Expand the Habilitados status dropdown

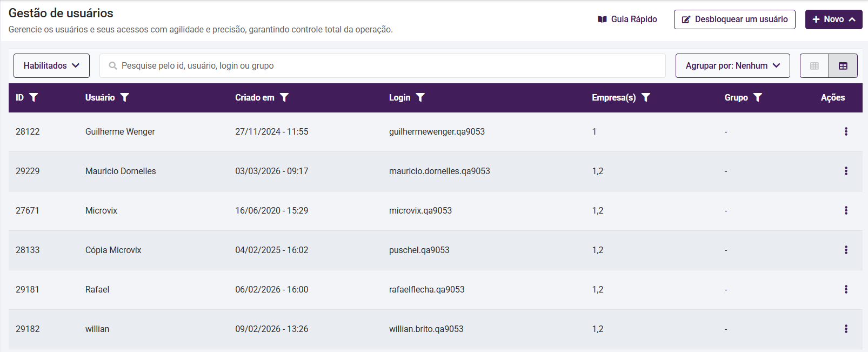pyautogui.click(x=51, y=66)
